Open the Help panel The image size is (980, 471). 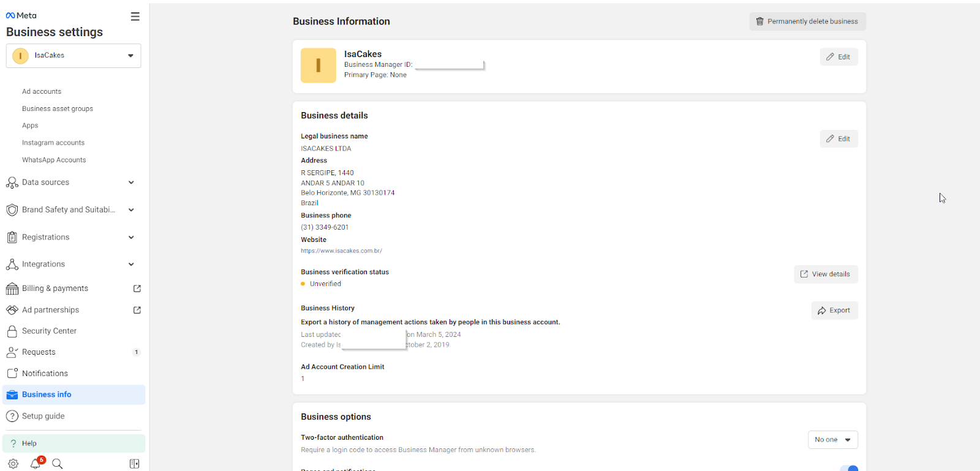point(73,443)
